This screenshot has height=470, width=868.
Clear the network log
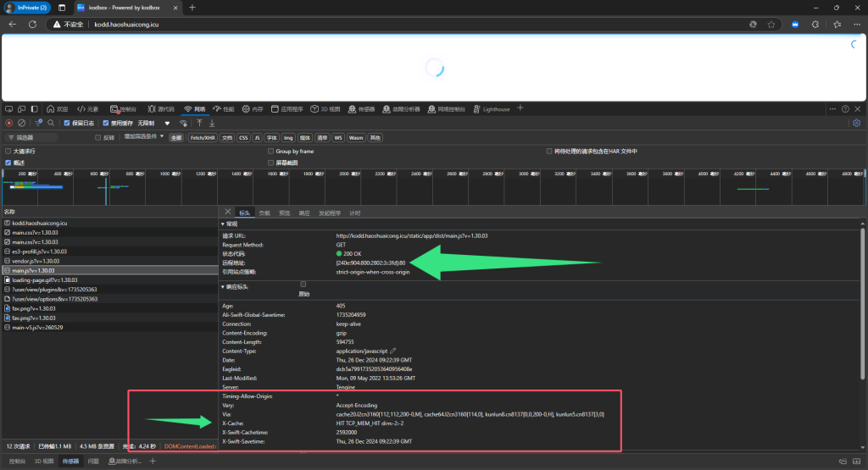click(22, 123)
